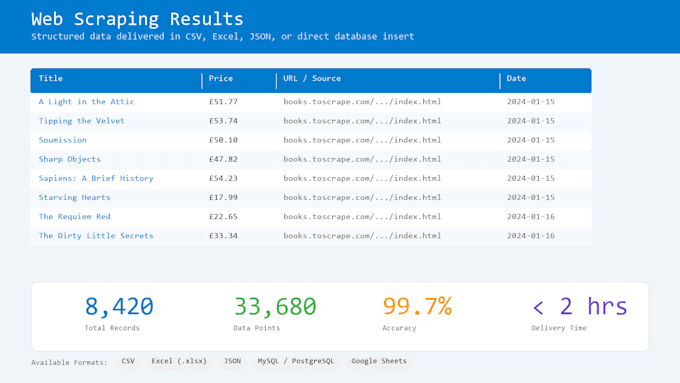Click the URL / Source column header

click(x=312, y=79)
